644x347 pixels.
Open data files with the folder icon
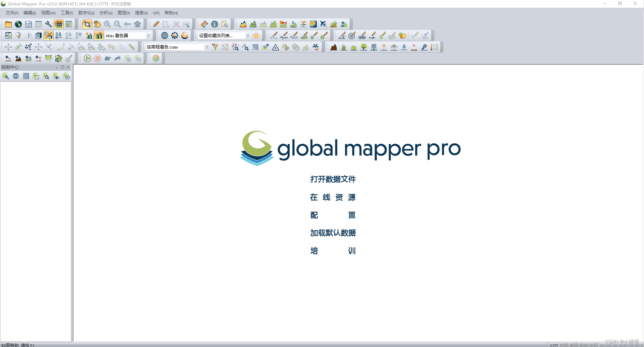pos(8,24)
